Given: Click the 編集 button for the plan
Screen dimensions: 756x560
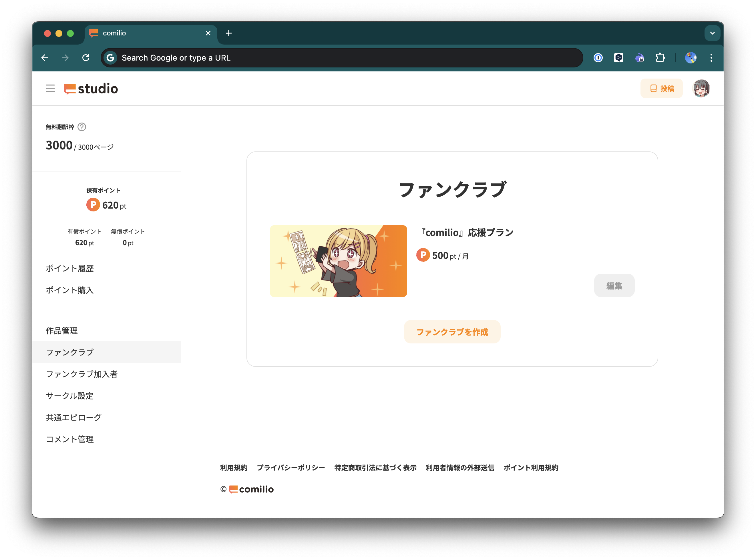Looking at the screenshot, I should 614,285.
